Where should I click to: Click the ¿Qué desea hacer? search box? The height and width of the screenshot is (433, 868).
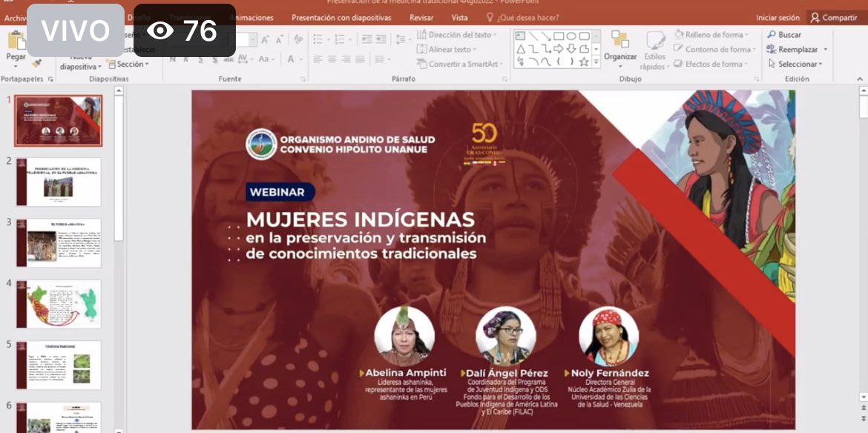[x=522, y=18]
